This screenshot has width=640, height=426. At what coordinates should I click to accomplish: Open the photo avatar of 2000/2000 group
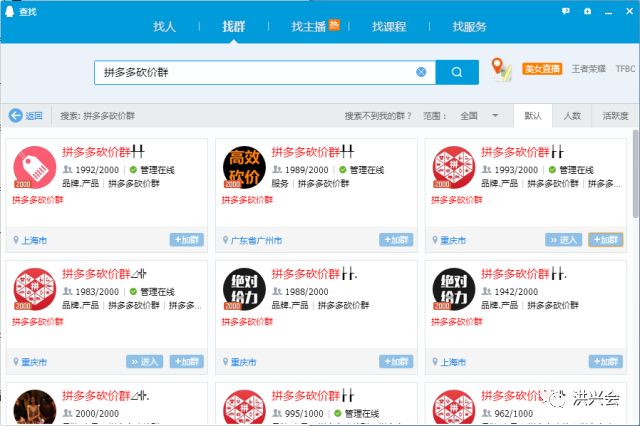coord(35,408)
